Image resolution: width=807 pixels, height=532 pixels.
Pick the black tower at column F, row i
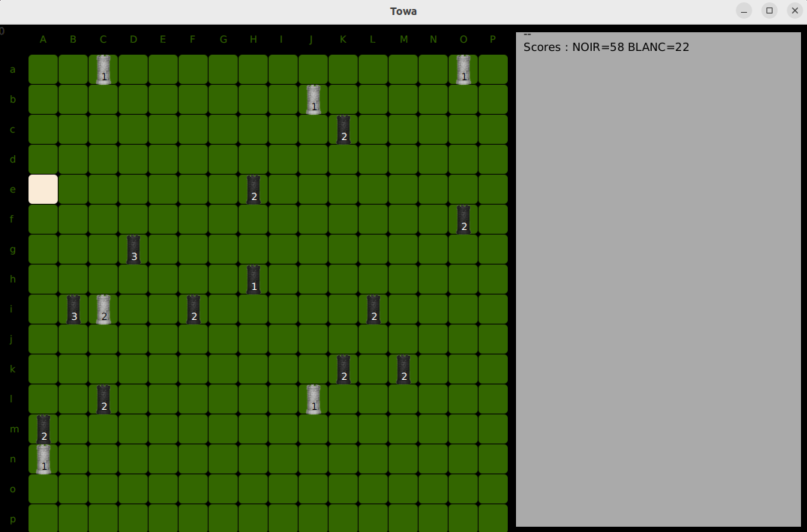pyautogui.click(x=193, y=309)
